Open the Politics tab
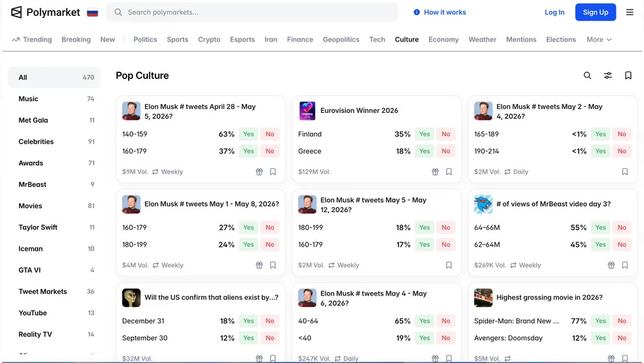Viewport: 644px width, 363px height. [145, 39]
